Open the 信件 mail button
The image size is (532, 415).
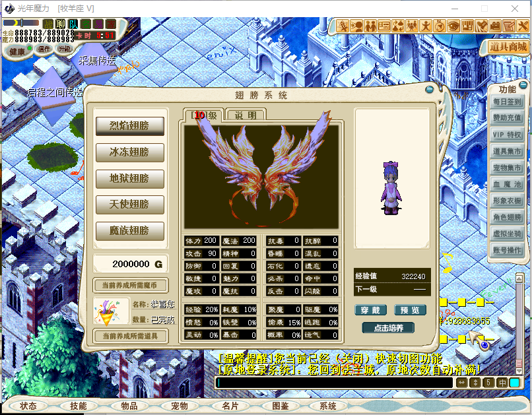point(44,49)
